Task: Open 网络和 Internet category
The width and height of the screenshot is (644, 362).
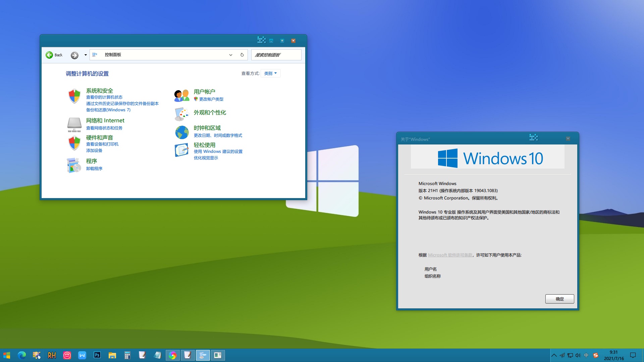Action: coord(105,120)
